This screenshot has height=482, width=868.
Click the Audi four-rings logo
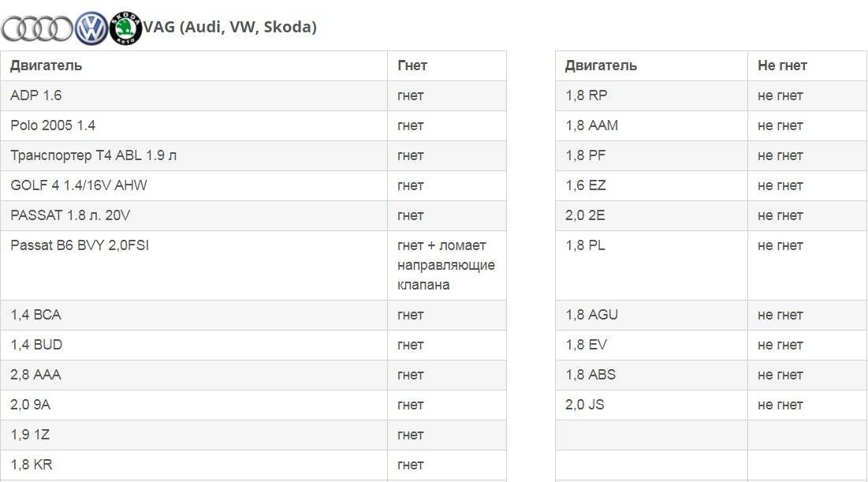[37, 28]
